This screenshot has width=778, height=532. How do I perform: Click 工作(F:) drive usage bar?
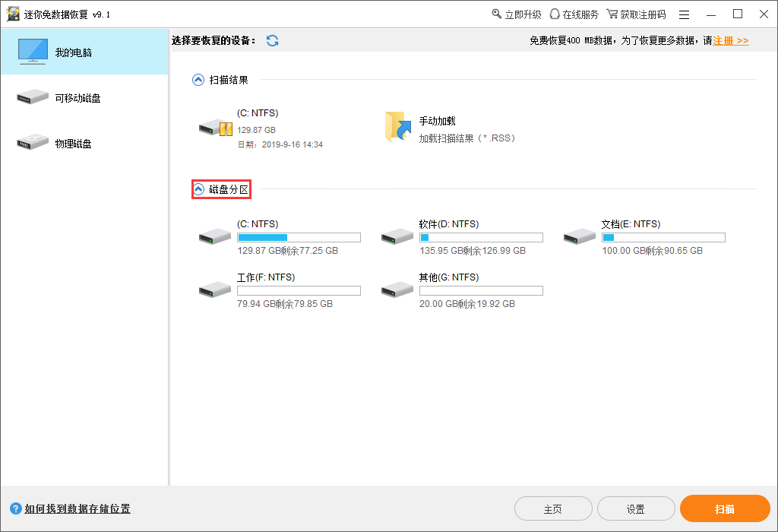point(299,291)
